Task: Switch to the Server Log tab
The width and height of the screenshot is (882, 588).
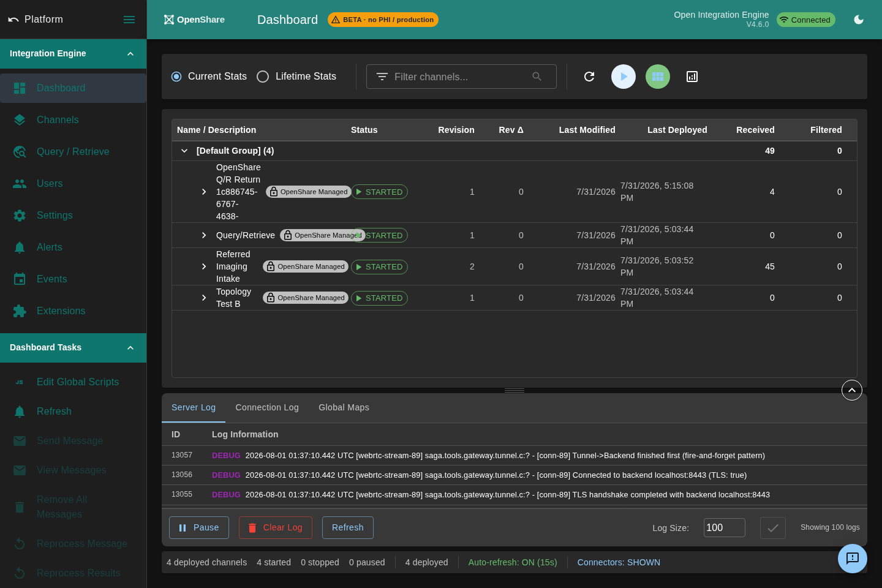Action: (x=194, y=408)
